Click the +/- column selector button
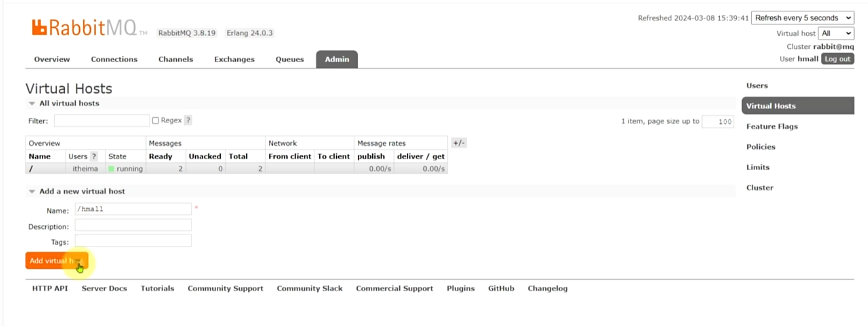 tap(459, 143)
